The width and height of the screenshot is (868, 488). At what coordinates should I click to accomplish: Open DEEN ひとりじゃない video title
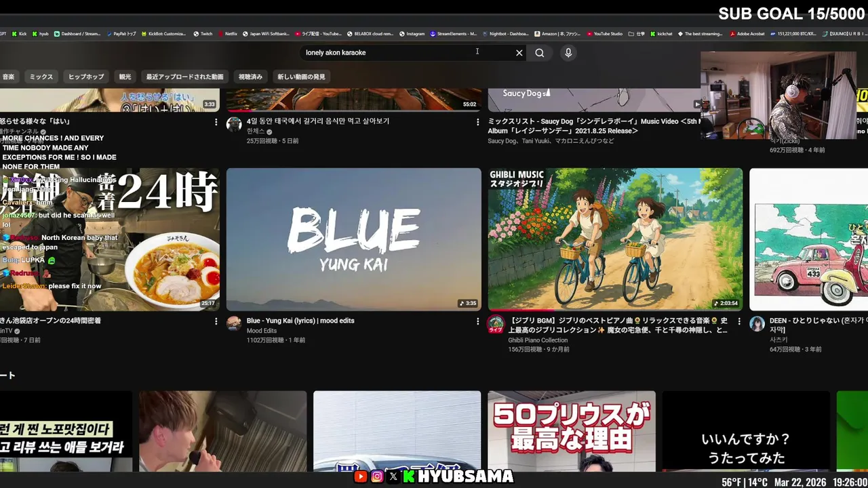tap(818, 325)
